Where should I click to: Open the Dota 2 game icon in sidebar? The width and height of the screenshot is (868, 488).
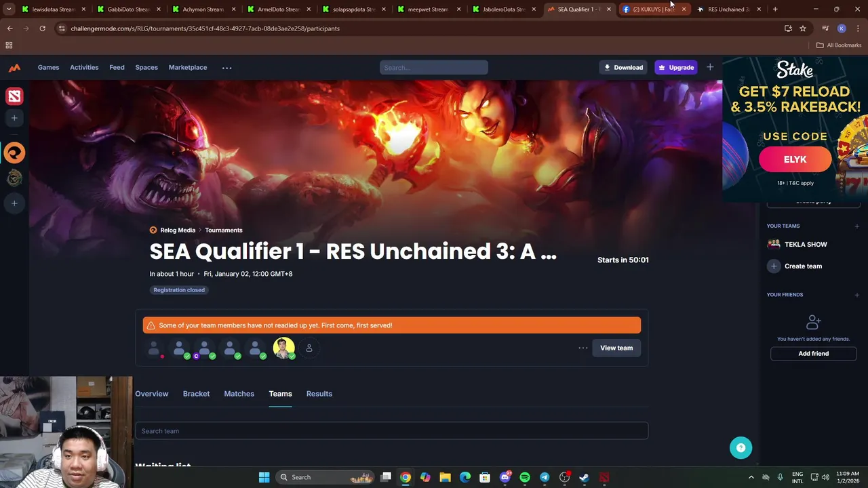click(x=14, y=96)
